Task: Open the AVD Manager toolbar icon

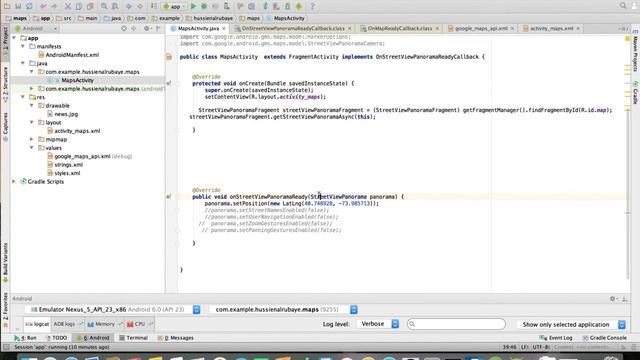Action: coord(276,6)
